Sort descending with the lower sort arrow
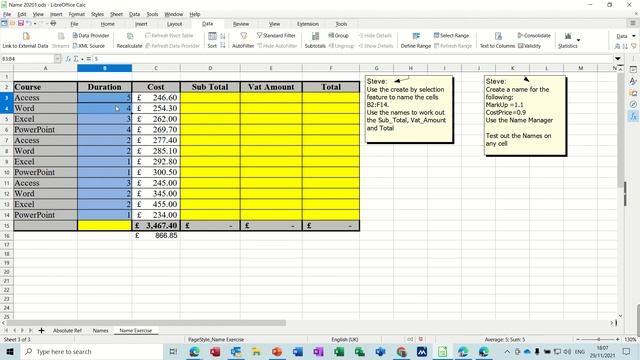640x360 pixels. click(x=223, y=45)
